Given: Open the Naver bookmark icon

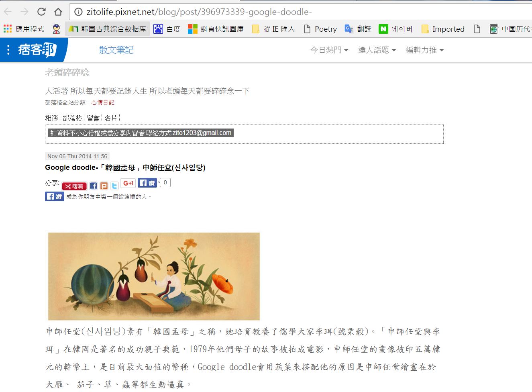Looking at the screenshot, I should [383, 29].
